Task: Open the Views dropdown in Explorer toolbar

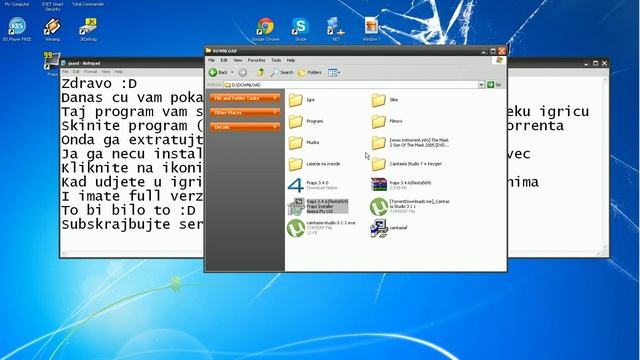Action: tap(334, 72)
